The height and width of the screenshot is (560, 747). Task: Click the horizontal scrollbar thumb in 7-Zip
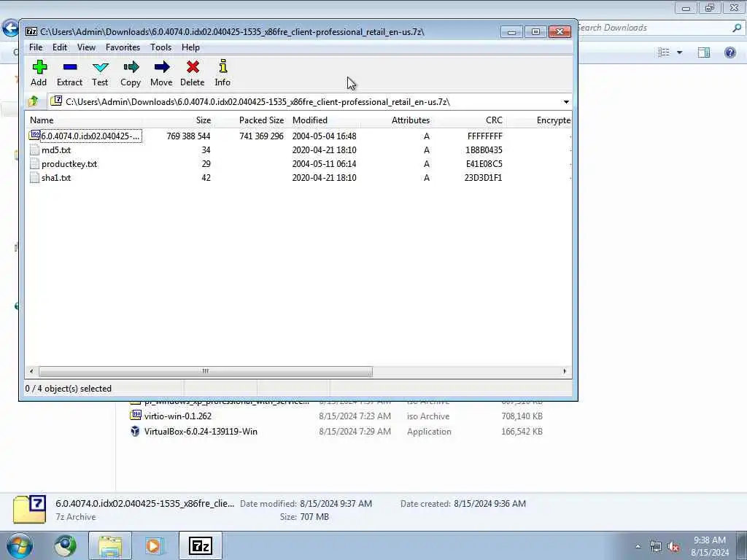tap(205, 371)
